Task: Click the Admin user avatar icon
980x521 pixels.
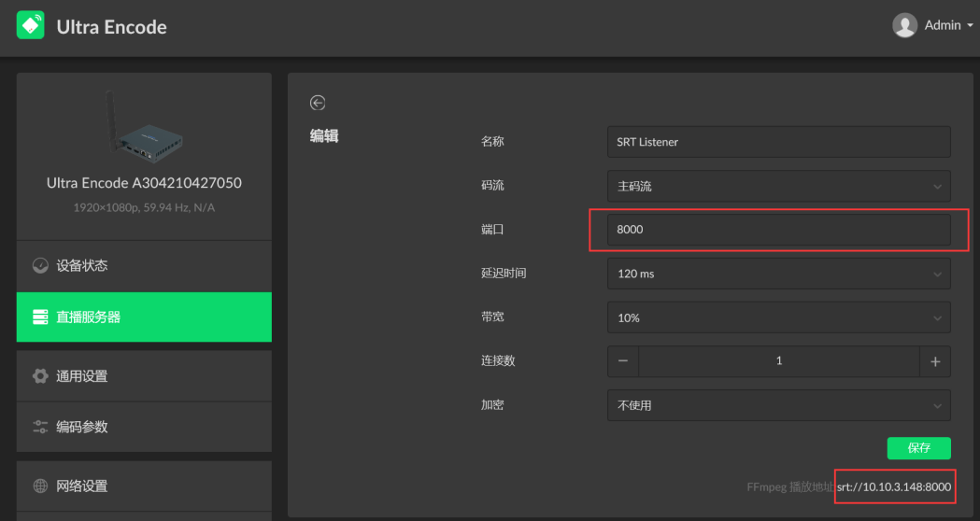Action: pyautogui.click(x=904, y=25)
